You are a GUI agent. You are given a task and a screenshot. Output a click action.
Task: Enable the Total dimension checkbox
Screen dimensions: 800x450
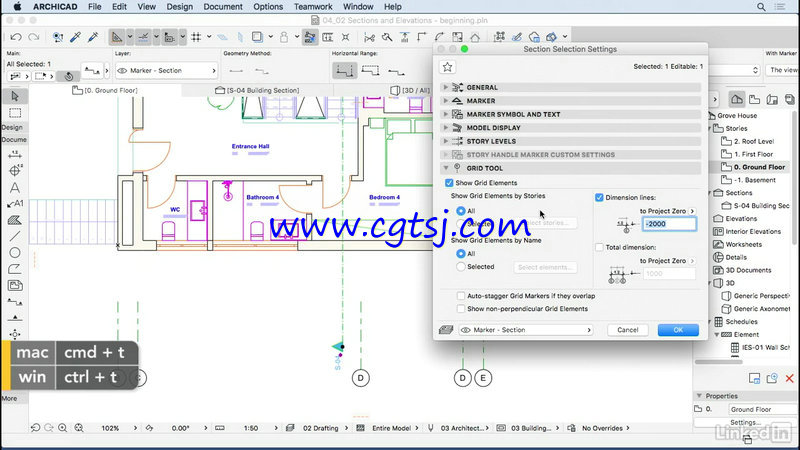coord(599,247)
